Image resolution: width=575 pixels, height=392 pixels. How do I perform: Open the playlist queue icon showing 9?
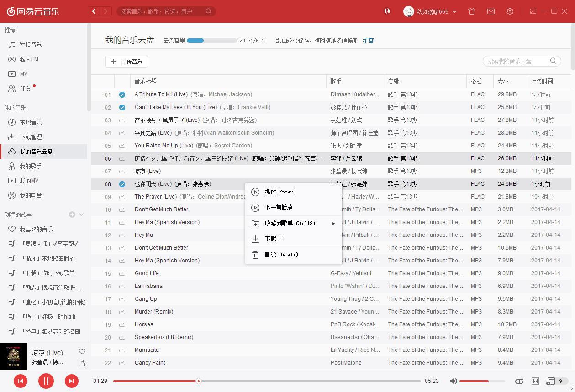(557, 381)
